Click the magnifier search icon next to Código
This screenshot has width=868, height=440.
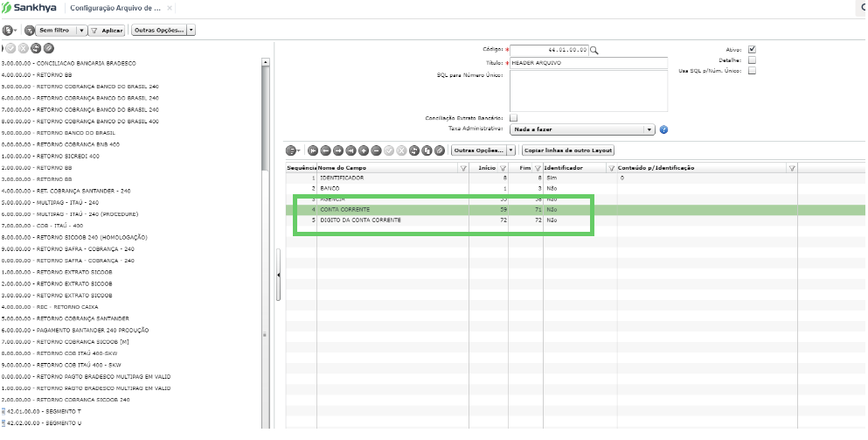594,50
